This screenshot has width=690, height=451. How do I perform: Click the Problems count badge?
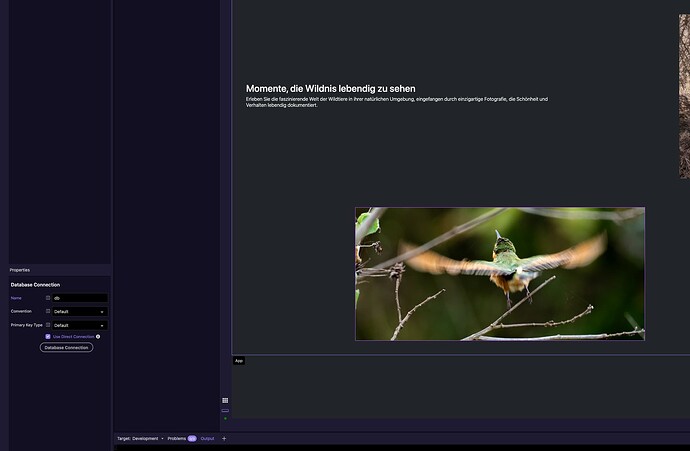click(x=192, y=438)
